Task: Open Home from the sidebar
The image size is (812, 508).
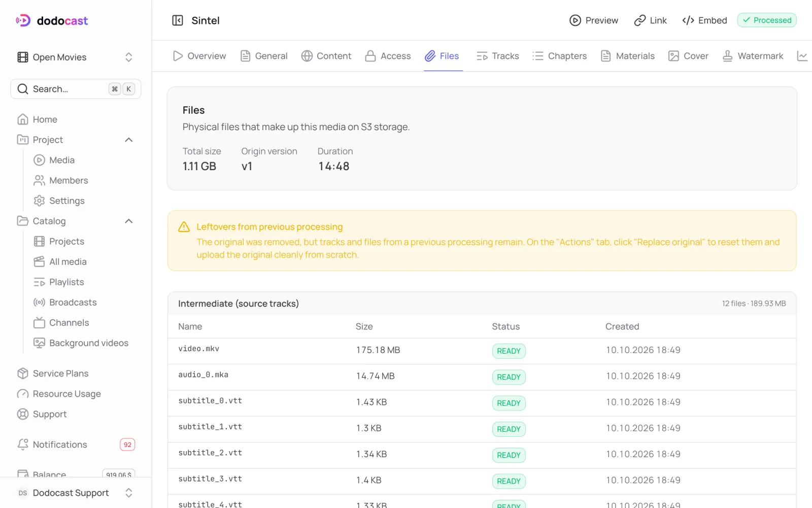Action: pyautogui.click(x=76, y=119)
